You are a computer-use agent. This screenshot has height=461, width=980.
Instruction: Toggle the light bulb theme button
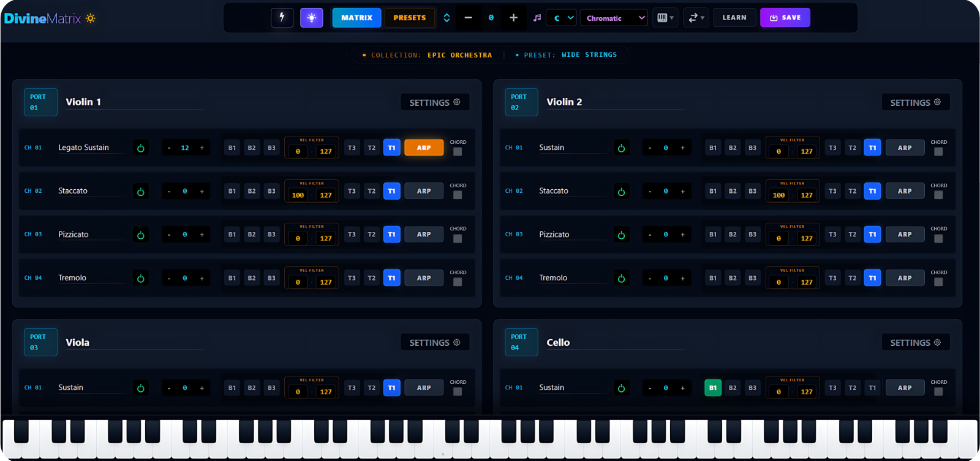(x=311, y=18)
